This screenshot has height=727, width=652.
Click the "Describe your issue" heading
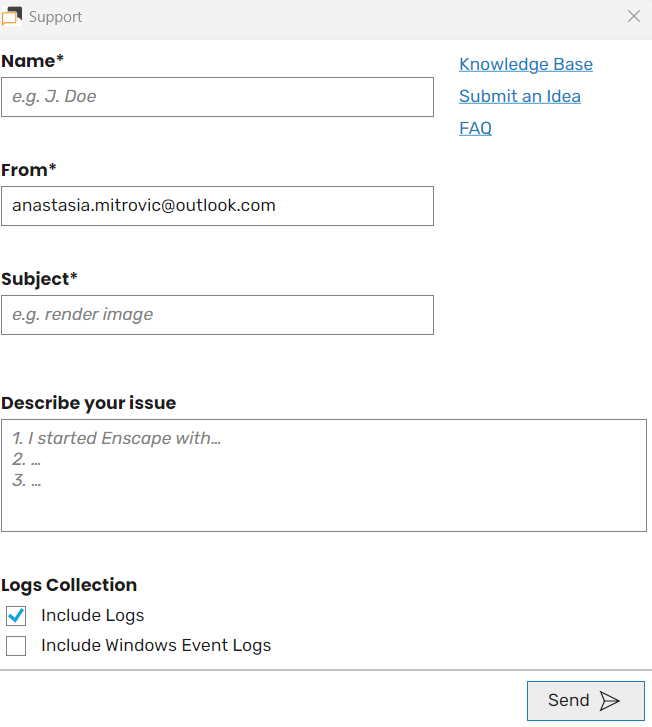click(x=88, y=403)
